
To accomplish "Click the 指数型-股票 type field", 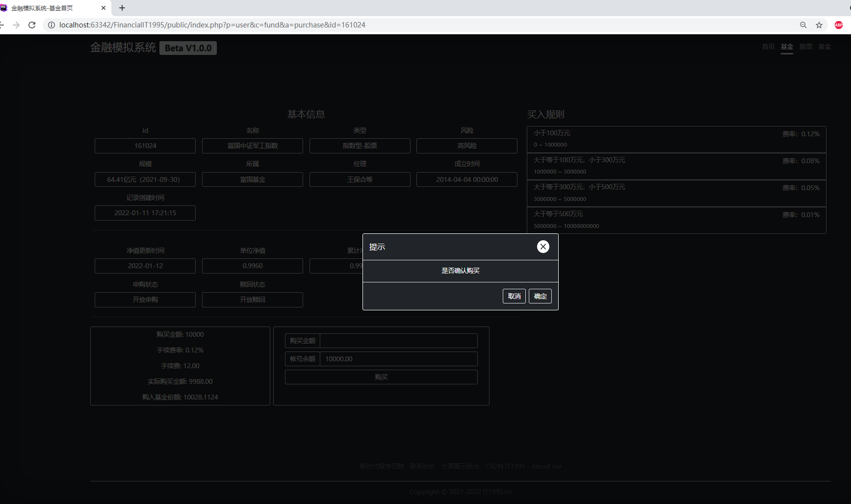I will coord(360,146).
